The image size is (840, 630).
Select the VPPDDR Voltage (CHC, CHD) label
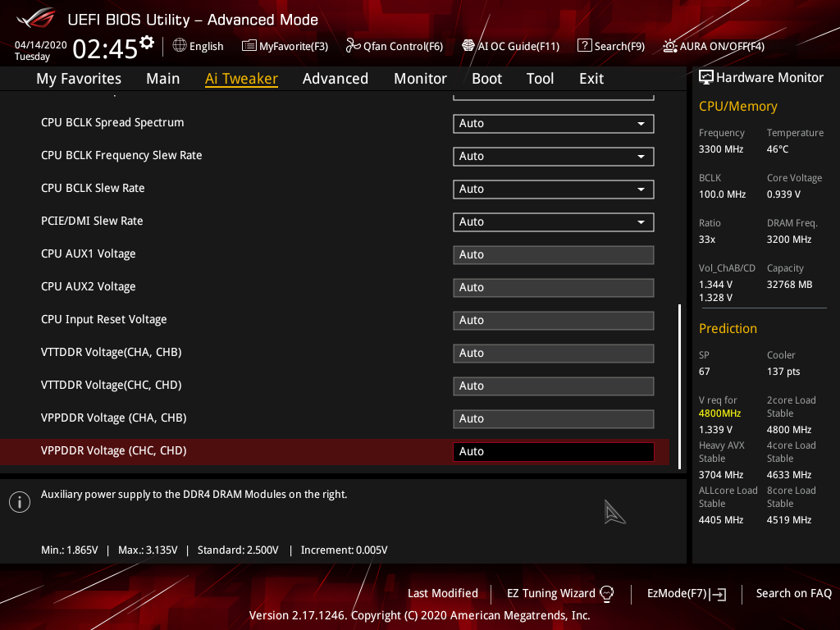(113, 450)
